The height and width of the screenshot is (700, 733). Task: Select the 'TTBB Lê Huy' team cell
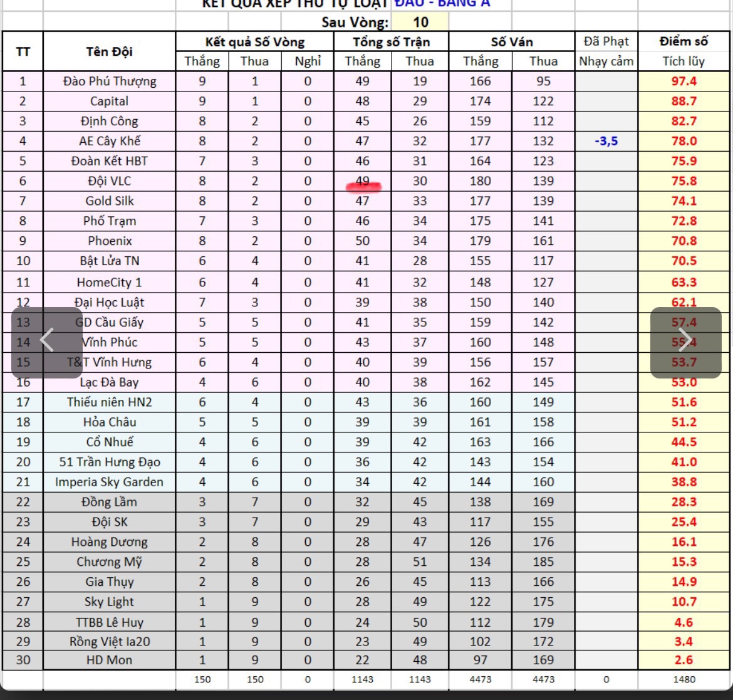tap(110, 623)
